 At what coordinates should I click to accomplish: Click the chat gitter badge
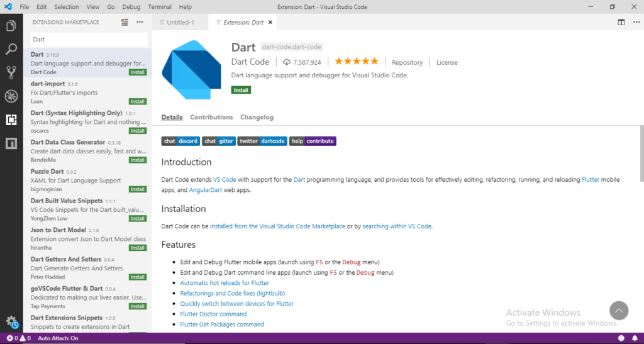219,141
